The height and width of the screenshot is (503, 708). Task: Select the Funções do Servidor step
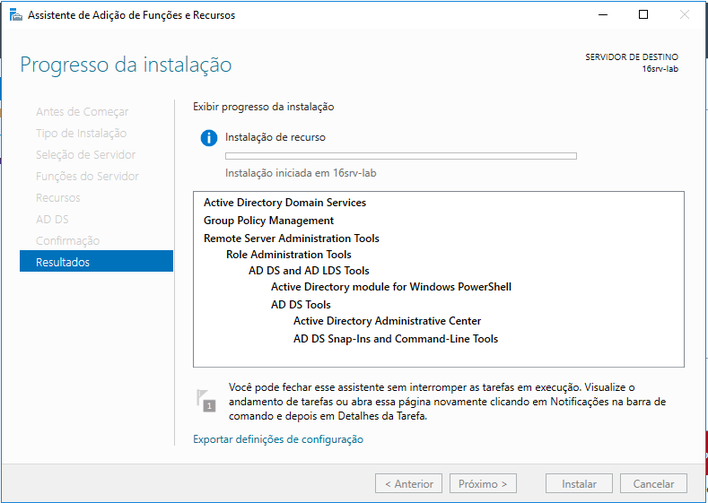tap(87, 176)
